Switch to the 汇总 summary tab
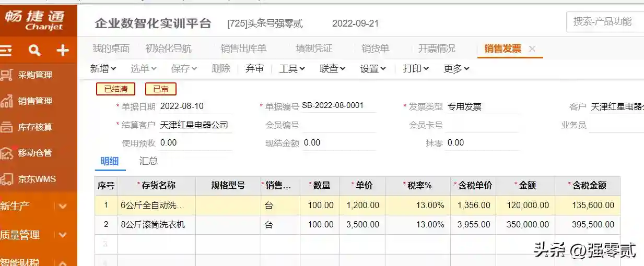This screenshot has width=644, height=266. click(x=148, y=161)
